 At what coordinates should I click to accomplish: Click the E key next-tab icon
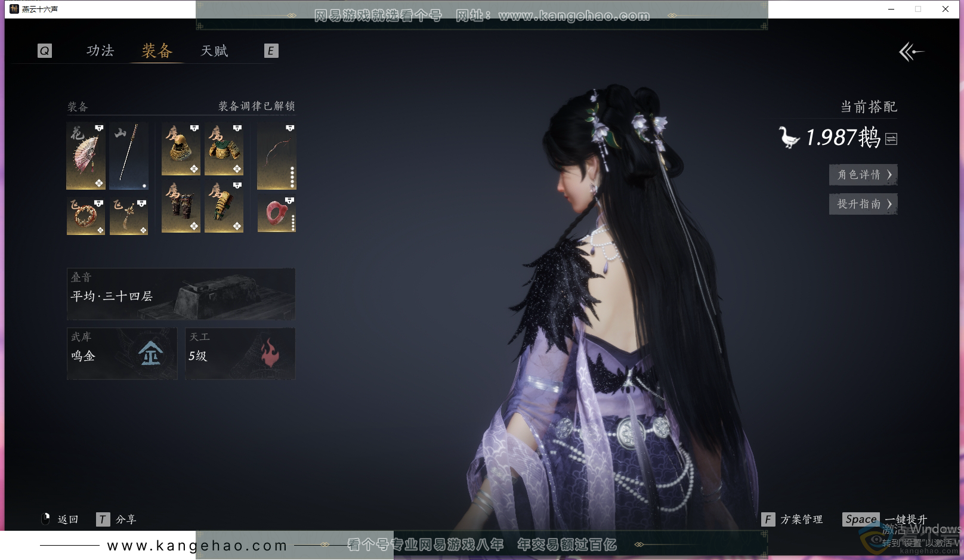271,51
